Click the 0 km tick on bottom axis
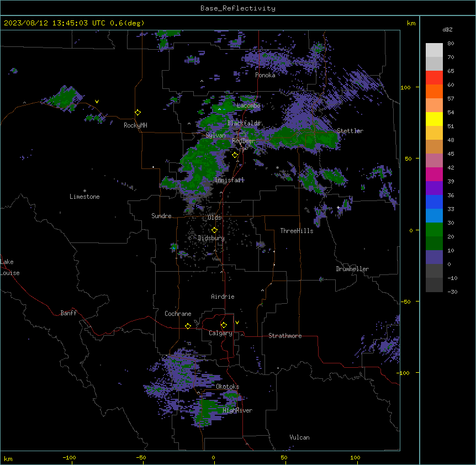 point(213,457)
